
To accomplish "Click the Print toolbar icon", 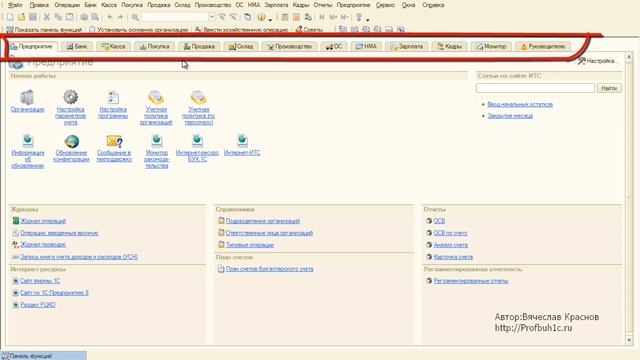I will (84, 17).
